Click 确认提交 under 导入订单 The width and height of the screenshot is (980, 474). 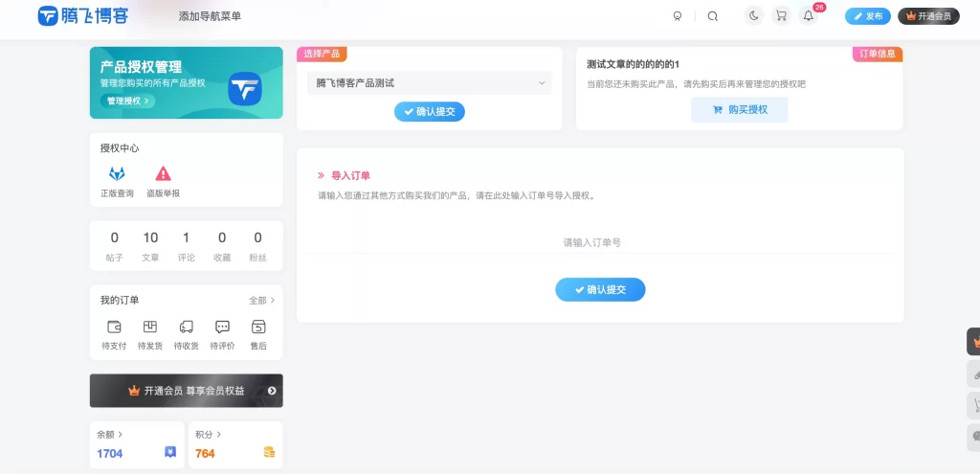click(x=600, y=289)
